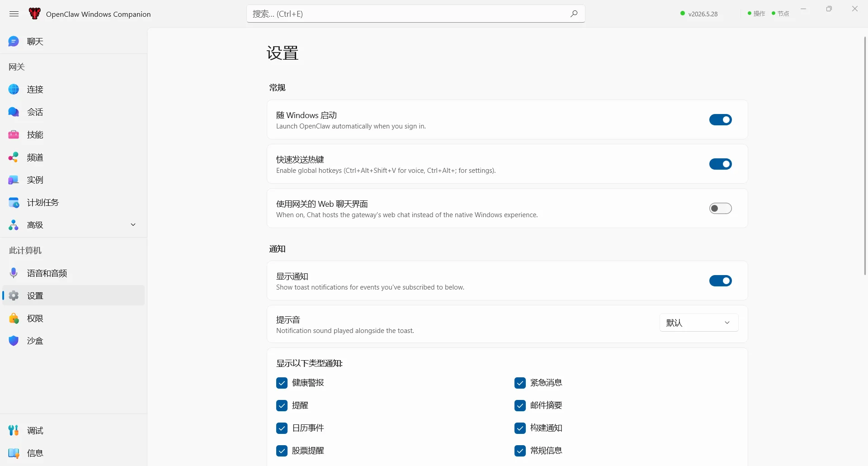Open the hamburger navigation menu

click(x=14, y=14)
